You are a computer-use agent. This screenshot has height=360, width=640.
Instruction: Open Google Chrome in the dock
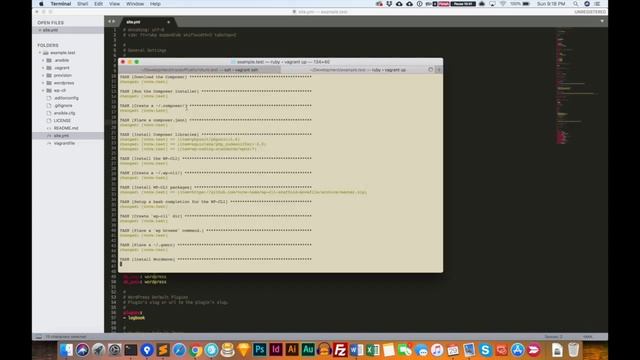[x=195, y=350]
